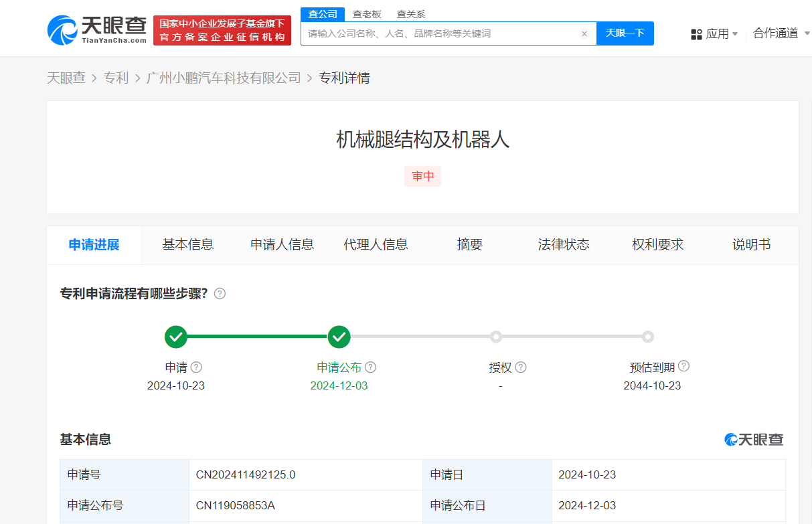Viewport: 812px width, 524px height.
Task: Clear the search field with the x icon
Action: pos(584,33)
